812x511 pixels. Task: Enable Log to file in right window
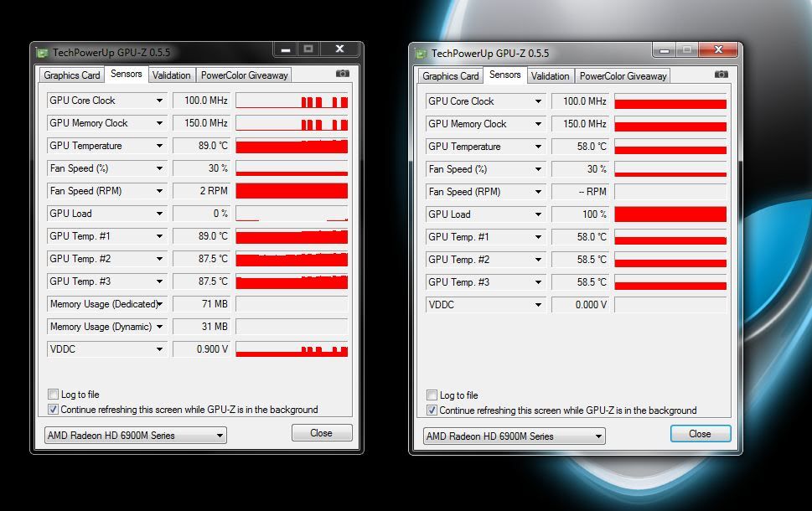click(x=432, y=395)
